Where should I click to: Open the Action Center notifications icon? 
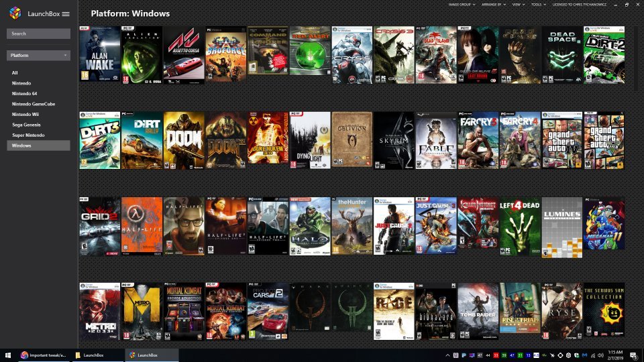point(634,355)
